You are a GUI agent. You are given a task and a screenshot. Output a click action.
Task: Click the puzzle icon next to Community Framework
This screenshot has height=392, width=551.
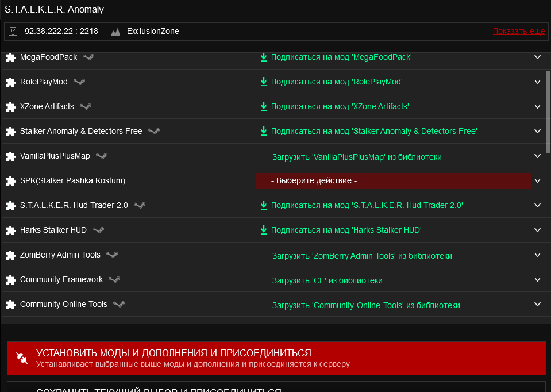click(11, 280)
